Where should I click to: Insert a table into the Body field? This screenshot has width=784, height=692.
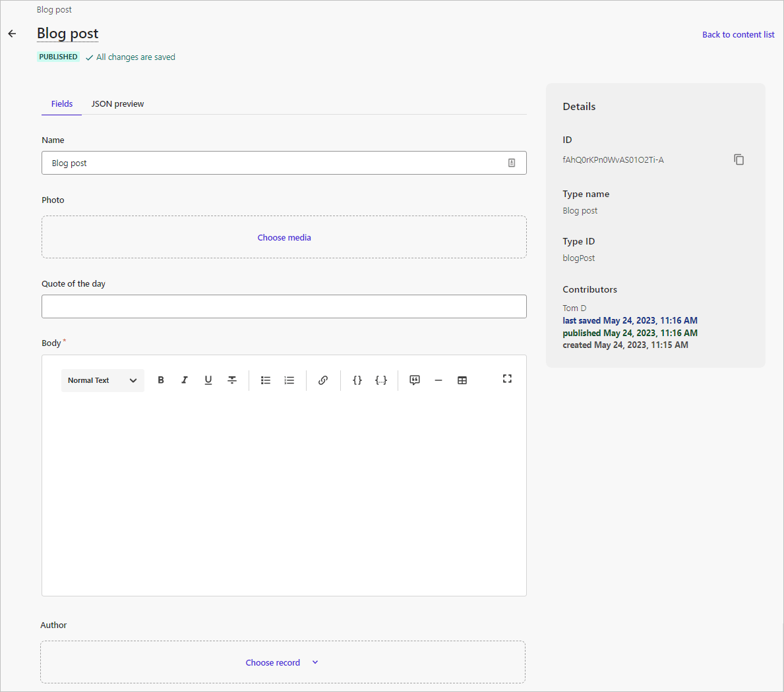click(462, 380)
